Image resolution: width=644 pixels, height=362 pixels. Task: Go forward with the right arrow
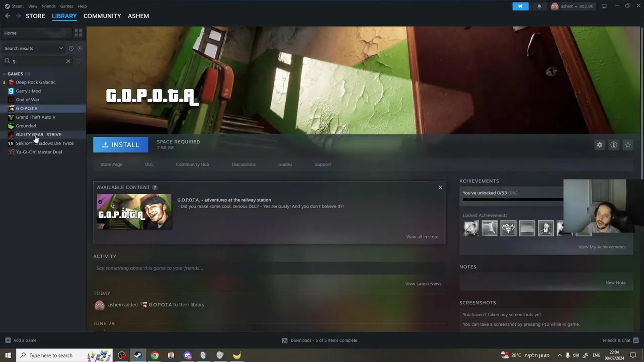coord(19,16)
